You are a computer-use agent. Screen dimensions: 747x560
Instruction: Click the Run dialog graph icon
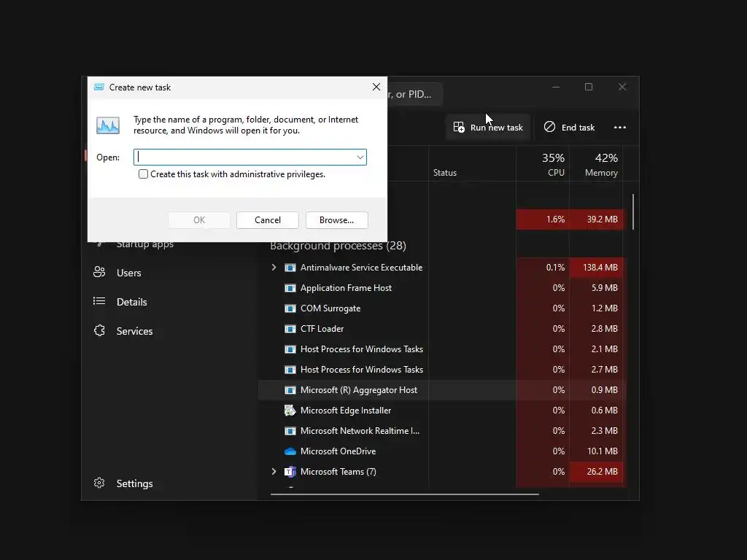coord(108,125)
